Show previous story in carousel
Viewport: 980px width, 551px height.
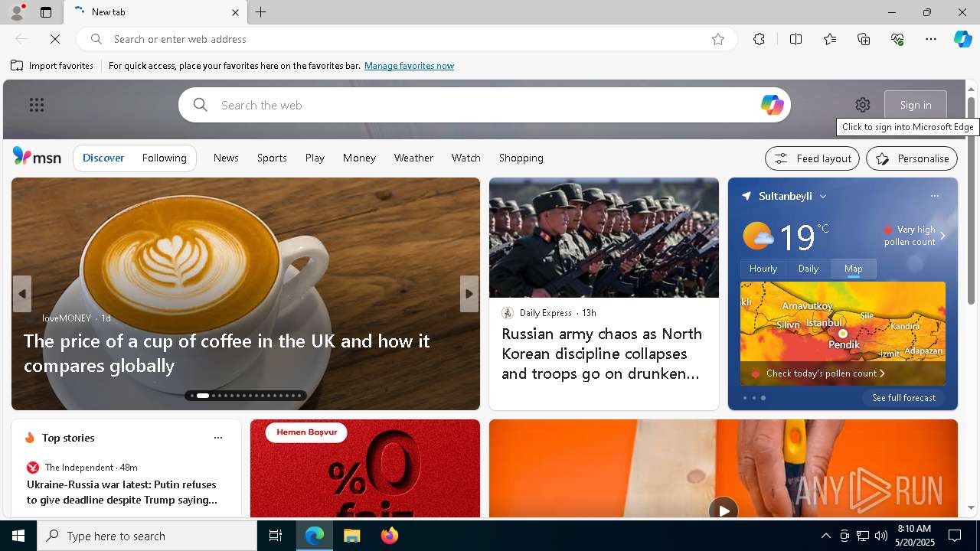pos(22,294)
